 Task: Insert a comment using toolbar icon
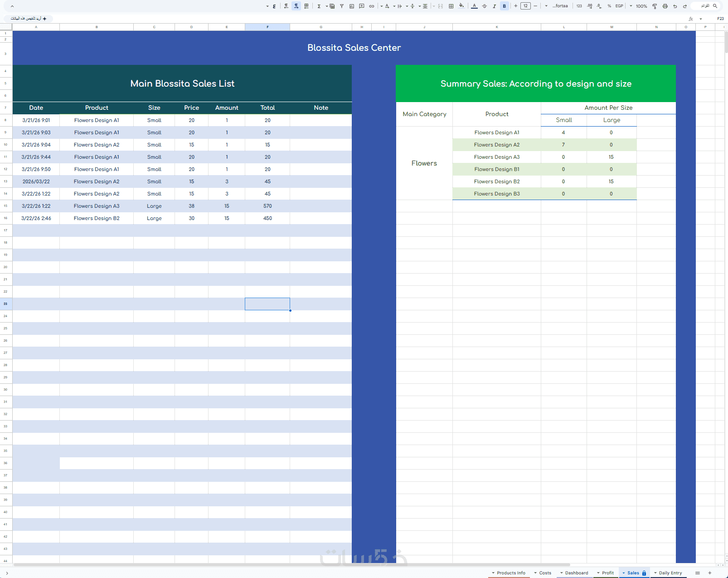pos(362,6)
